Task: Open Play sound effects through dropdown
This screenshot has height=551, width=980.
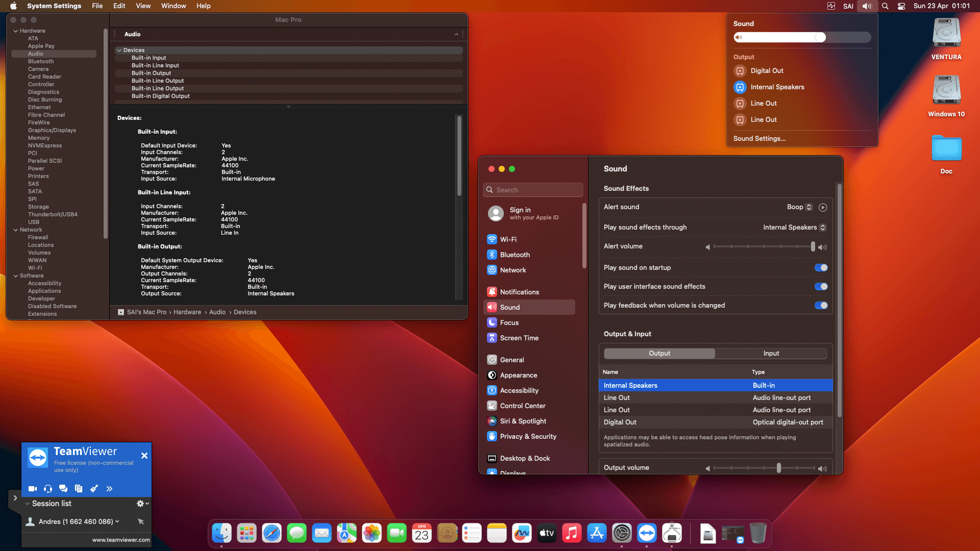Action: click(x=794, y=228)
